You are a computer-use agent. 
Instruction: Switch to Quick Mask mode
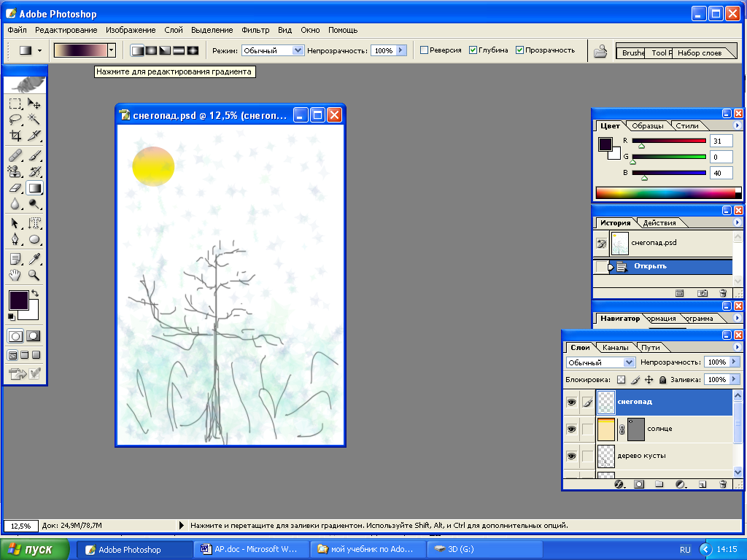pos(34,336)
